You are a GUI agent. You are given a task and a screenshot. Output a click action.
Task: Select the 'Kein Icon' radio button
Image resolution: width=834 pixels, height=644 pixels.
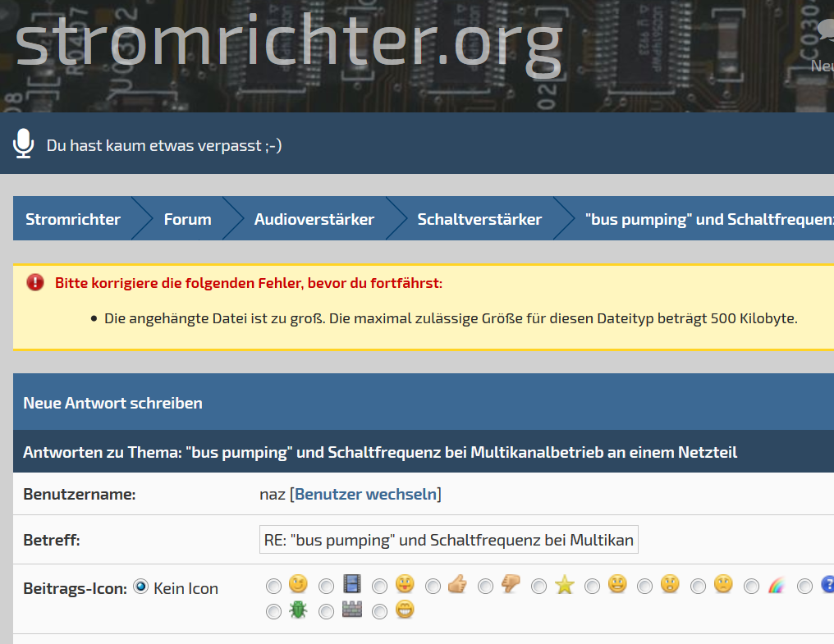140,587
